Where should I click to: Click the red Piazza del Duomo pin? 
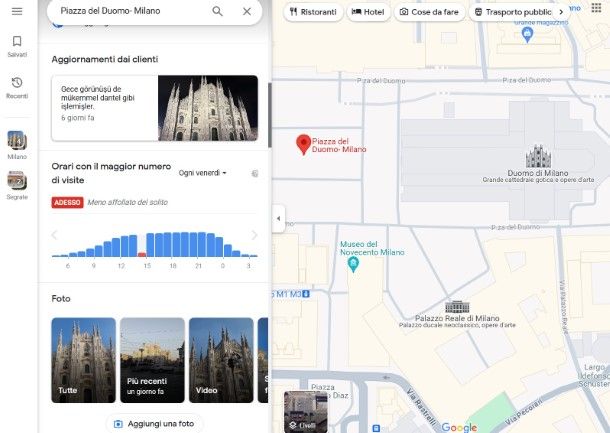click(x=303, y=144)
